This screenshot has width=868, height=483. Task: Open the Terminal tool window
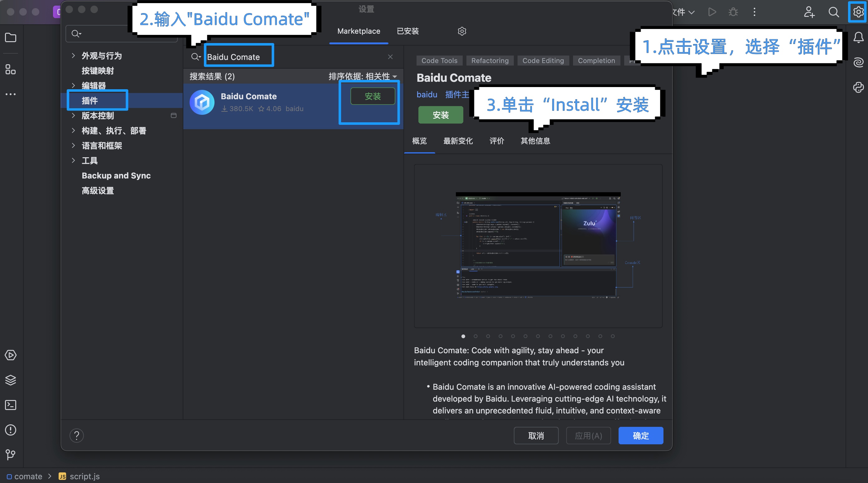point(11,405)
